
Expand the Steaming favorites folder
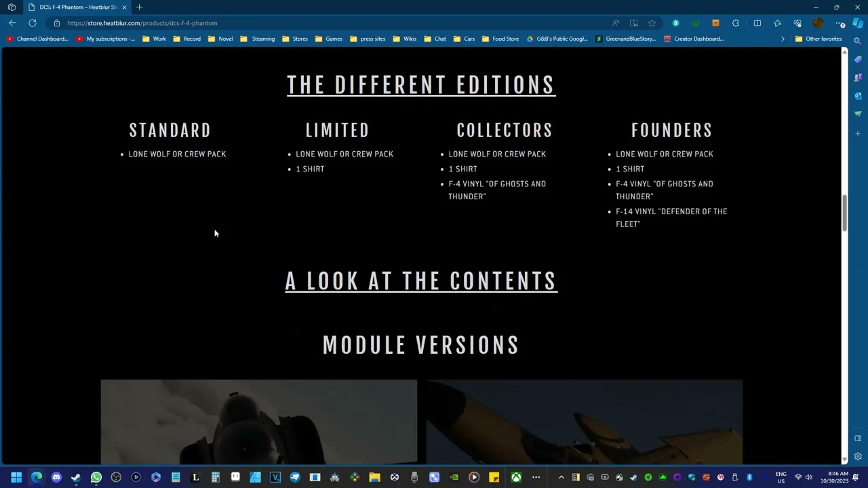point(258,39)
